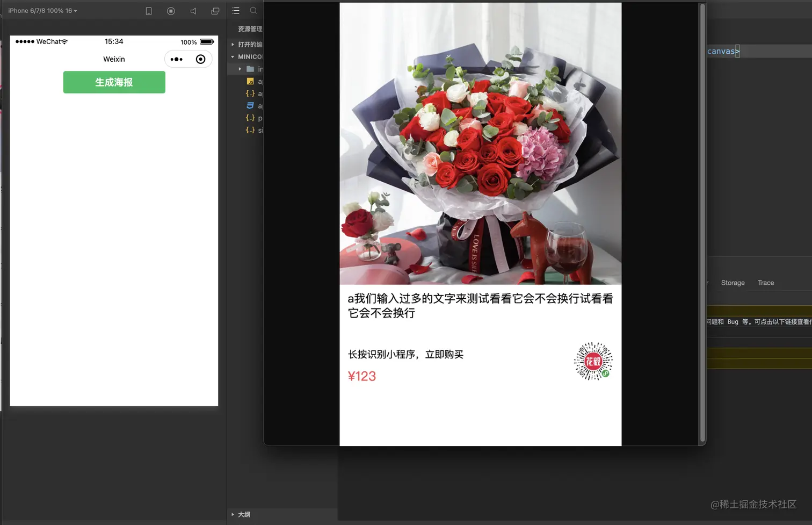Screen dimensions: 812x525
Task: Open the search magnifier icon
Action: pos(253,10)
